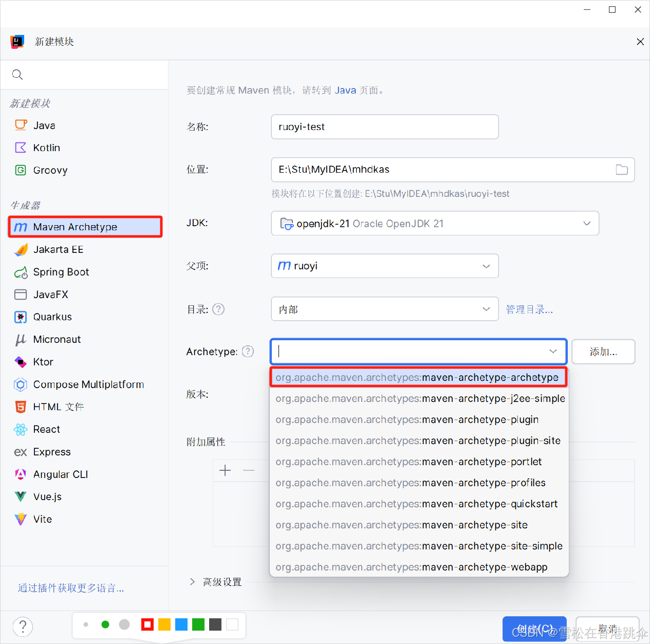Add a property with the plus icon
This screenshot has height=644, width=650.
(x=225, y=470)
